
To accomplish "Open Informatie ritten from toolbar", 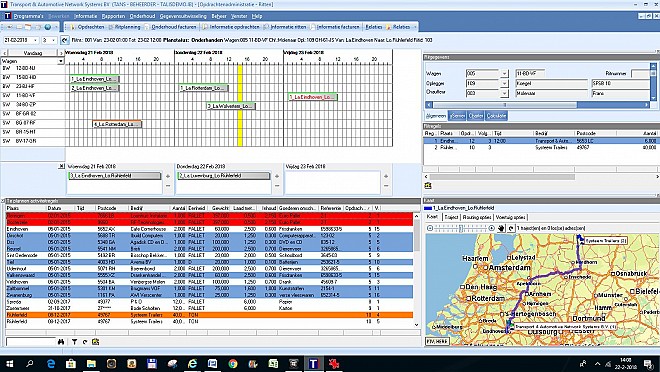I will [285, 27].
